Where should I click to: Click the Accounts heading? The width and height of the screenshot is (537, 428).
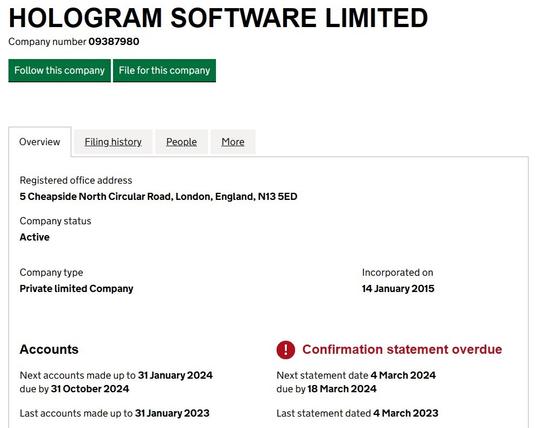pyautogui.click(x=49, y=349)
